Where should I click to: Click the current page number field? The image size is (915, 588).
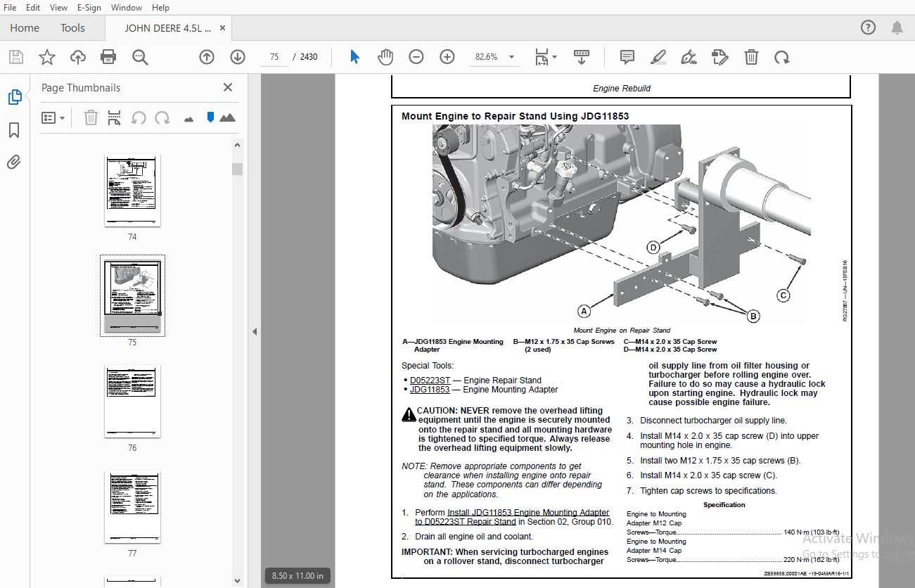coord(274,57)
